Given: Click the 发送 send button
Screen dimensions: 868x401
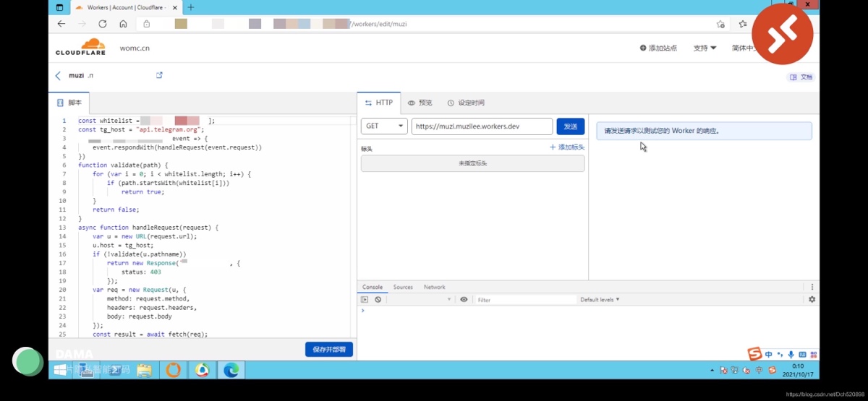Looking at the screenshot, I should 571,126.
